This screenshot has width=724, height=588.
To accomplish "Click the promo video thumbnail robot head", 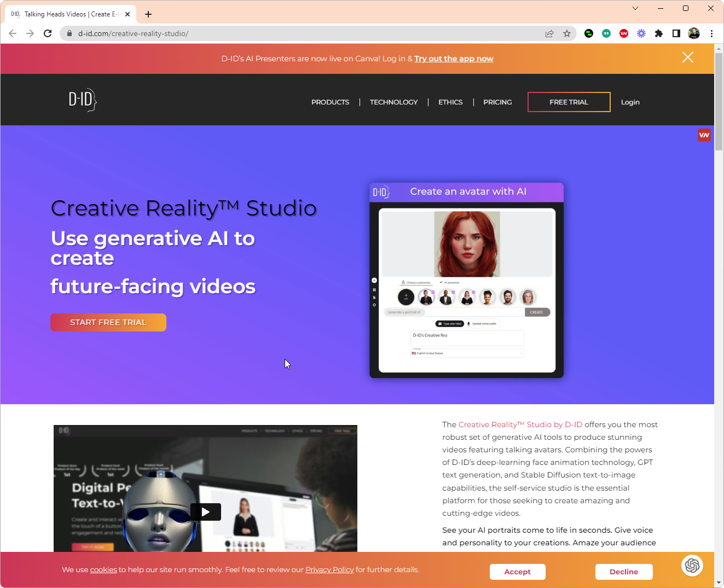I will tap(160, 511).
